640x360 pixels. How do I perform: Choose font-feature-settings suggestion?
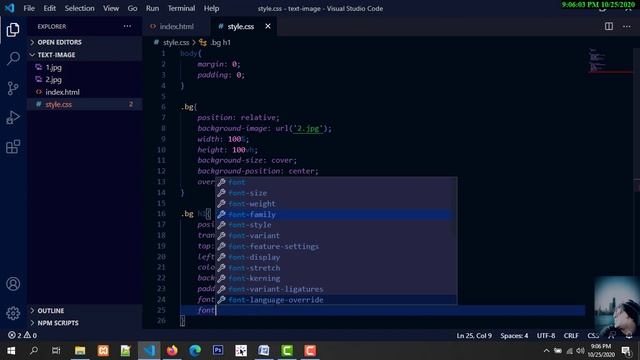tap(336, 247)
